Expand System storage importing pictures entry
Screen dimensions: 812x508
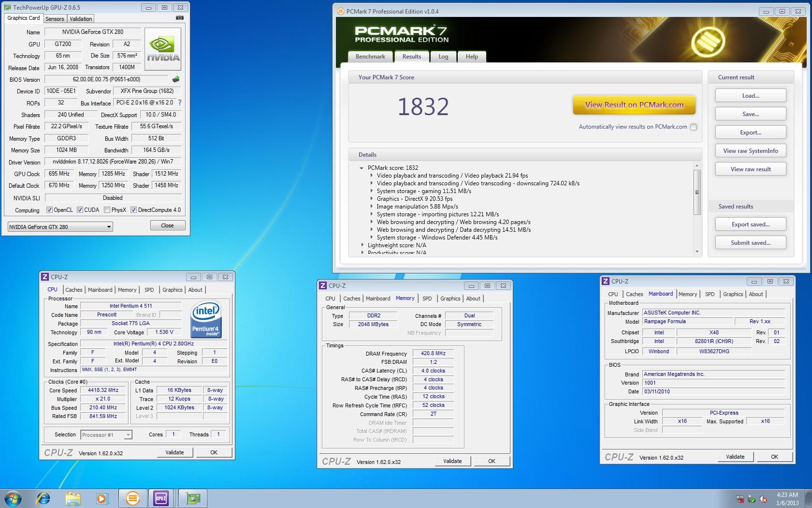tap(371, 214)
